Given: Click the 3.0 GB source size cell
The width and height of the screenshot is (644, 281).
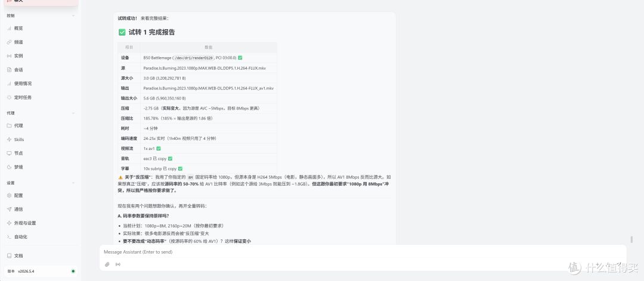Looking at the screenshot, I should coord(209,78).
